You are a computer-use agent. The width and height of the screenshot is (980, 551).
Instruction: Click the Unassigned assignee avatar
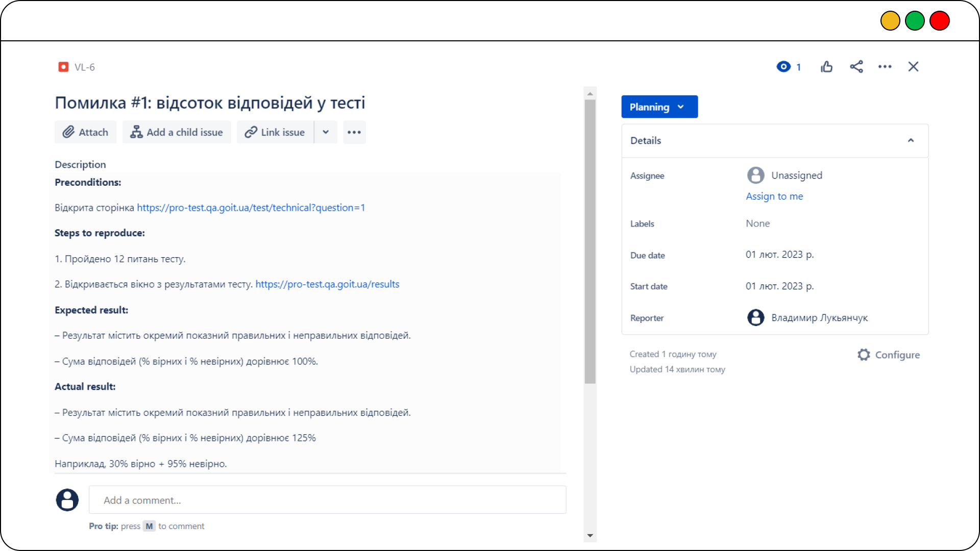click(756, 175)
